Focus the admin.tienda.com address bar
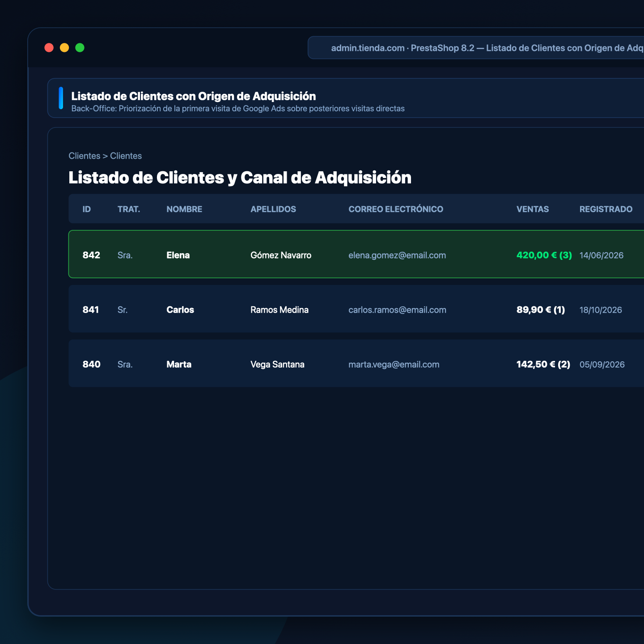This screenshot has height=644, width=644. [x=476, y=48]
